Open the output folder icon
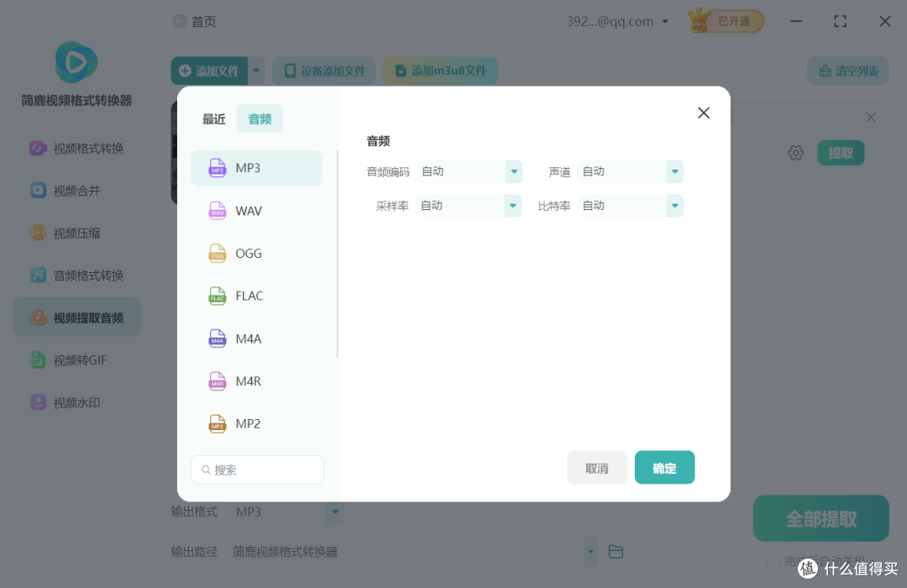The height and width of the screenshot is (588, 907). coord(616,552)
